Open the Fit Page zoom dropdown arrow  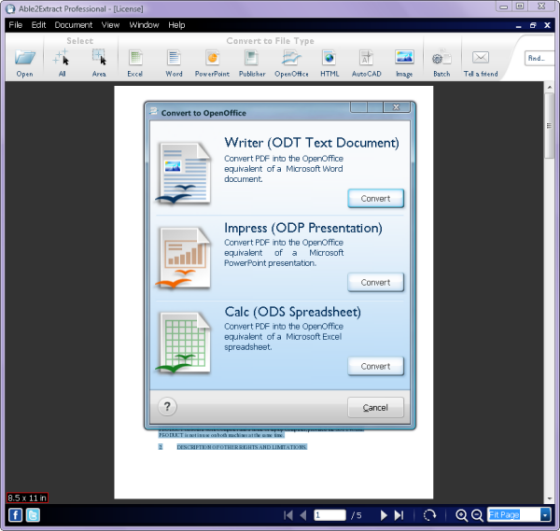pyautogui.click(x=545, y=515)
